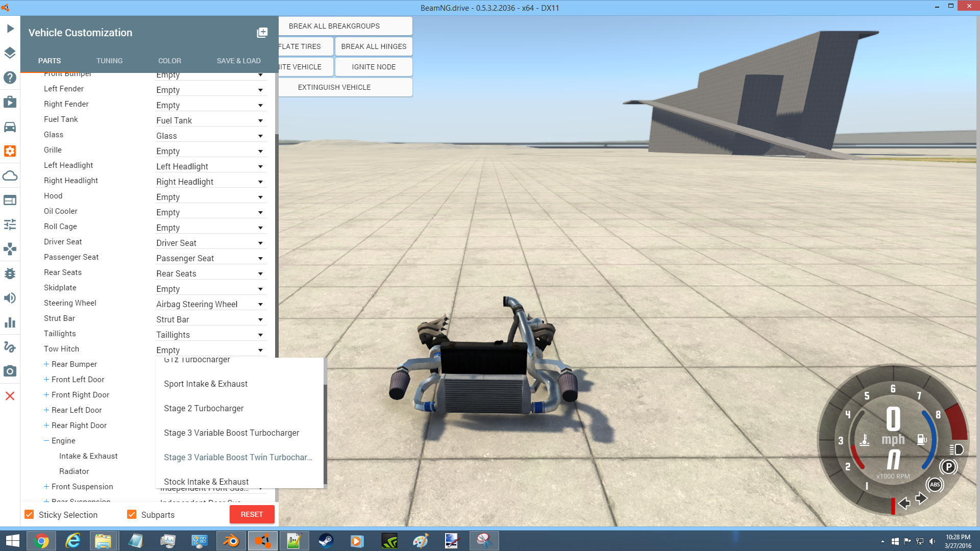The width and height of the screenshot is (980, 551).
Task: Open Internet Explorer from the taskbar
Action: click(x=73, y=541)
